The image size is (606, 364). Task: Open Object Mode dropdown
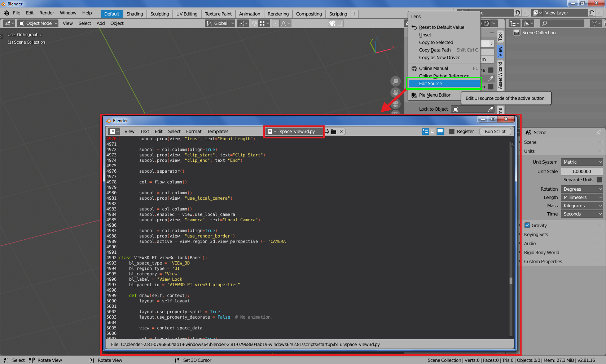point(38,23)
